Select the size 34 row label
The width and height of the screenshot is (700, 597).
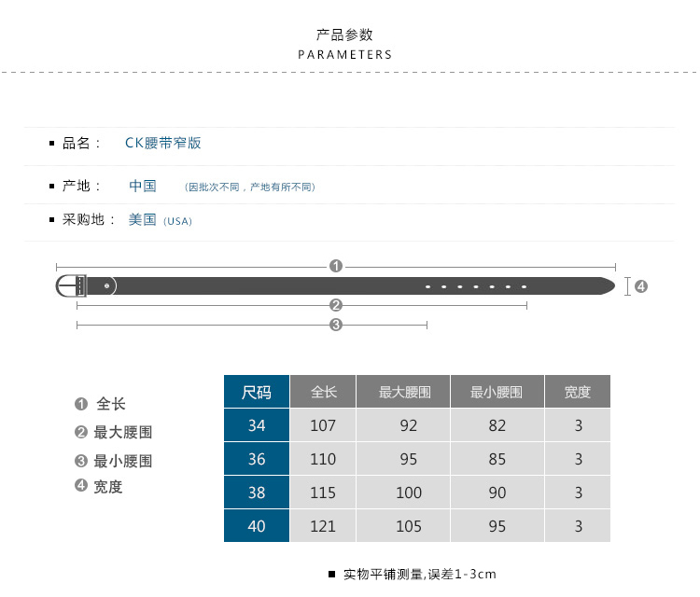coord(257,425)
